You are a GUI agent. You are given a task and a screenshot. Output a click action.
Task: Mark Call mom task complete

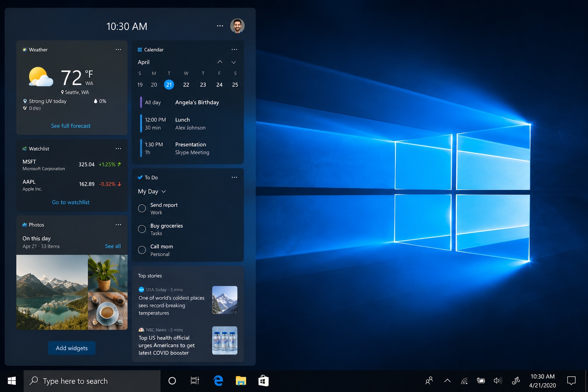pyautogui.click(x=142, y=250)
